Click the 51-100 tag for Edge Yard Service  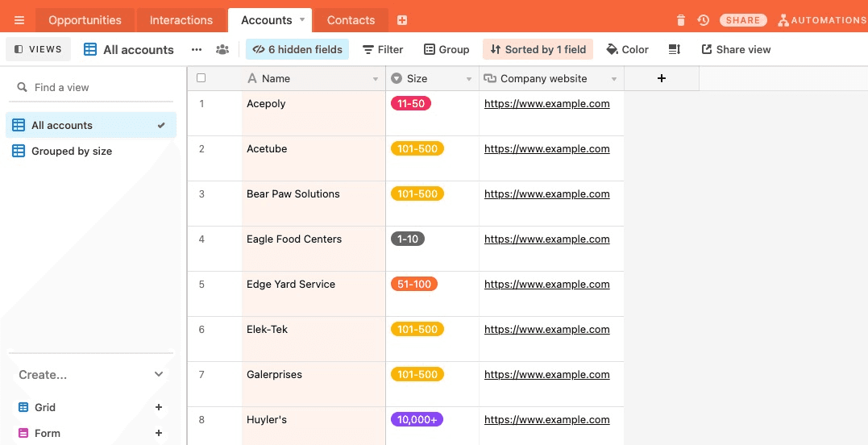pyautogui.click(x=414, y=284)
